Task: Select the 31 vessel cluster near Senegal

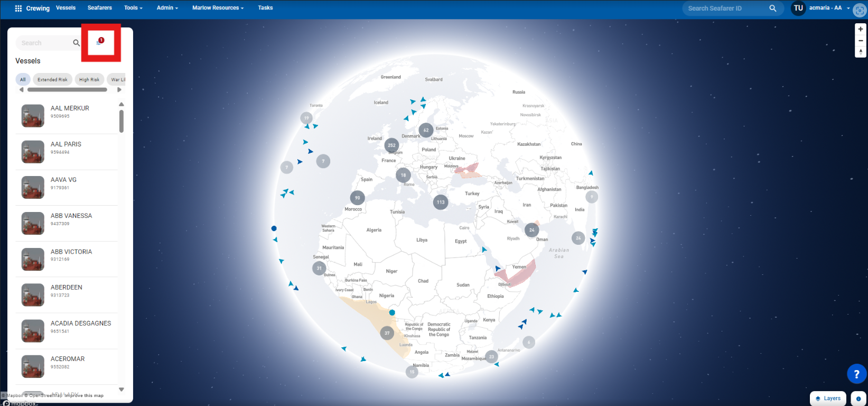Action: (319, 268)
